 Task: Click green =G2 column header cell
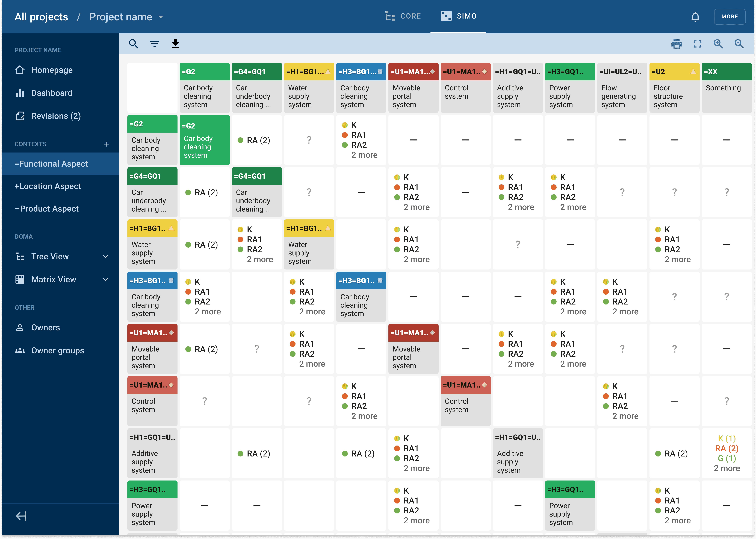[x=204, y=72]
